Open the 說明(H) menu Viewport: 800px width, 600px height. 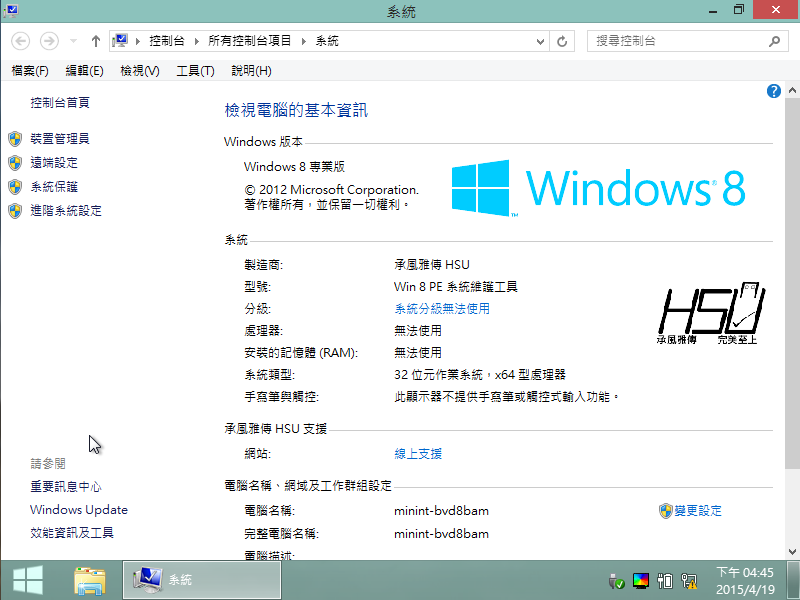pyautogui.click(x=251, y=70)
